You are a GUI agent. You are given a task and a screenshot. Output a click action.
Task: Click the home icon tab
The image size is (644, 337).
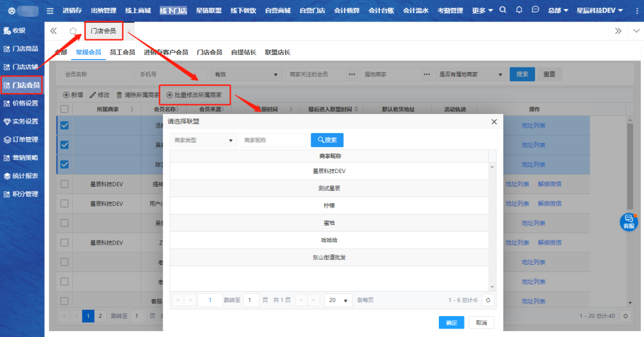point(73,31)
